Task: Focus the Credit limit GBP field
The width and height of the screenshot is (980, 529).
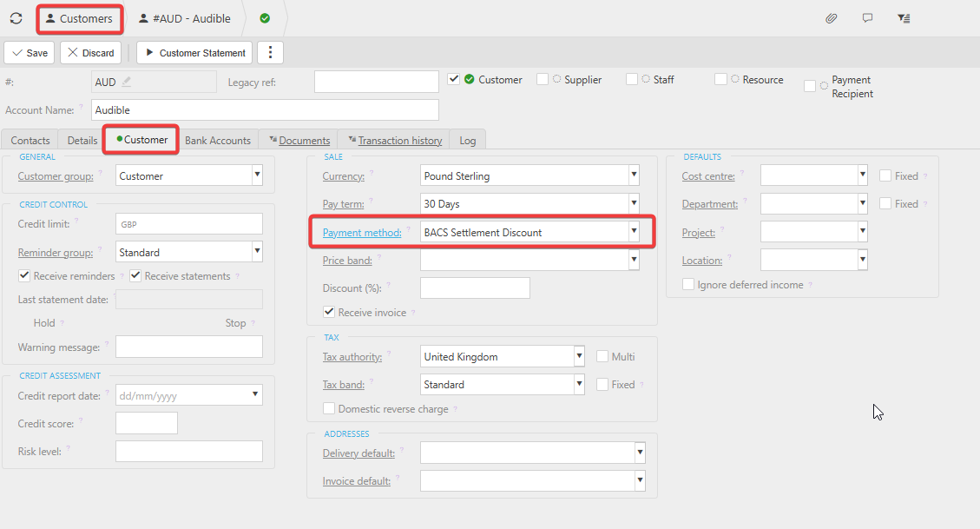Action: click(188, 224)
